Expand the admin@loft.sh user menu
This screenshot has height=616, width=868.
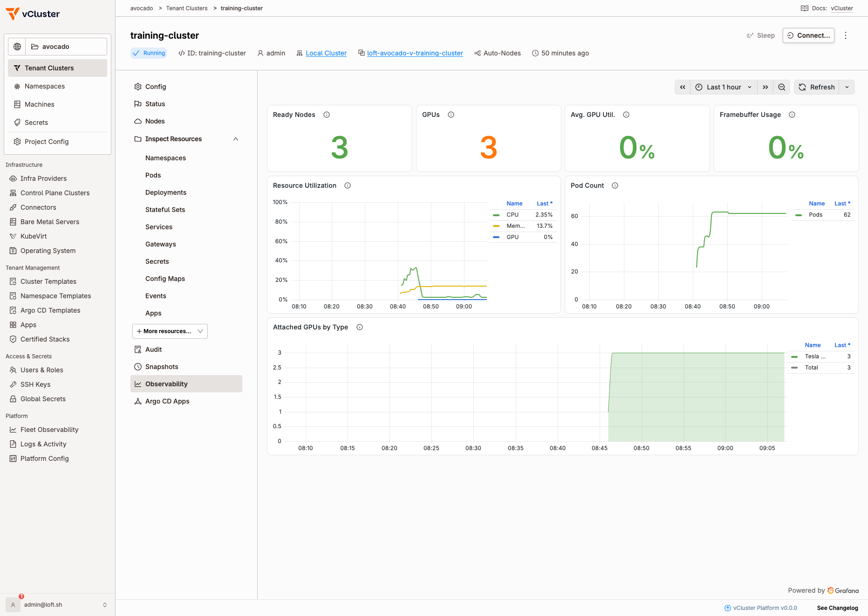tap(58, 605)
